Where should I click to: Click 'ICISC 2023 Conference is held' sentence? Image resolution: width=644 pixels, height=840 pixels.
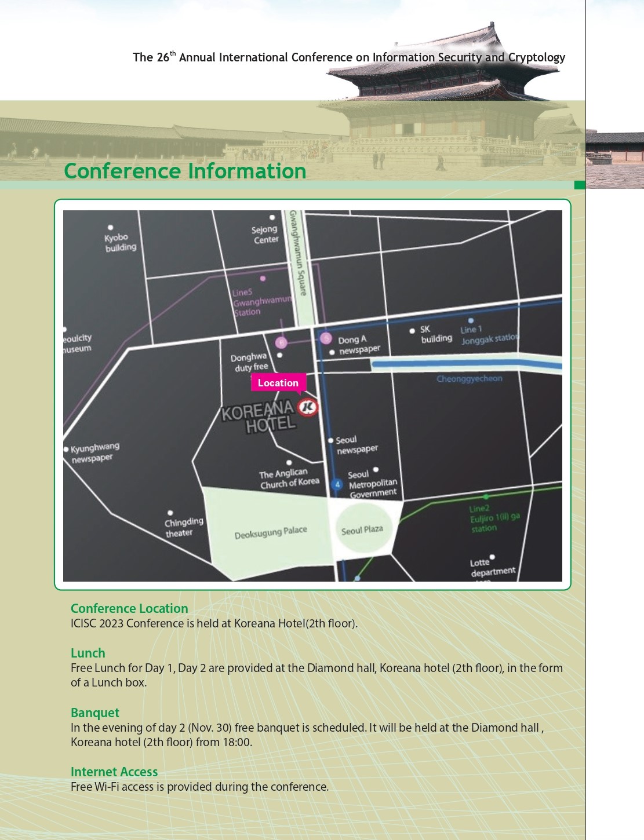coord(214,623)
